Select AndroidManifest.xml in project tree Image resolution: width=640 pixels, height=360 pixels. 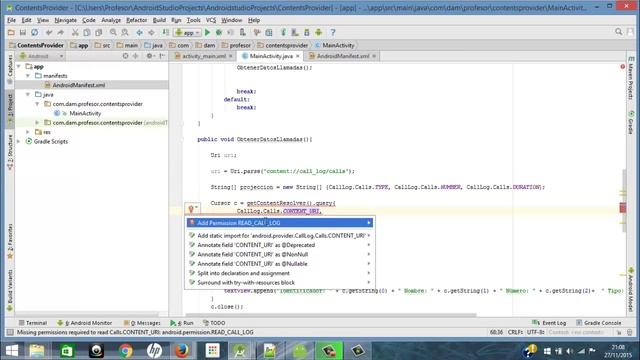[x=79, y=85]
